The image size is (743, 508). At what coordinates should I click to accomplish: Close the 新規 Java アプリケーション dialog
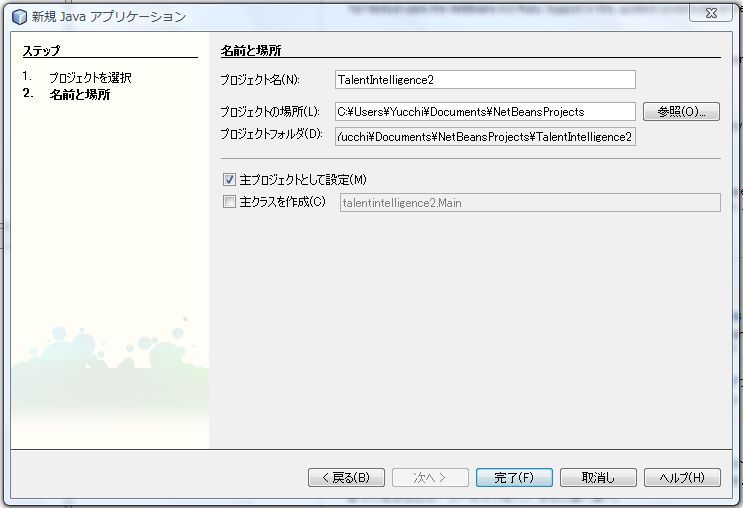click(709, 15)
